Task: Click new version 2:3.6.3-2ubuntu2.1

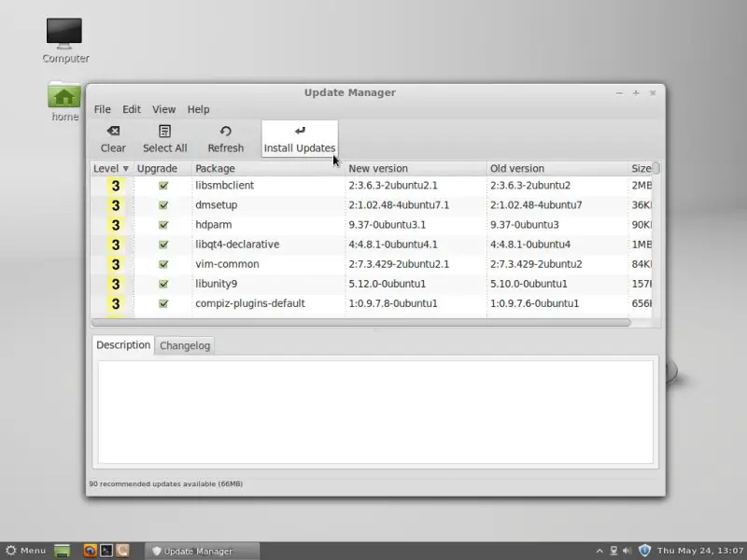Action: 393,185
